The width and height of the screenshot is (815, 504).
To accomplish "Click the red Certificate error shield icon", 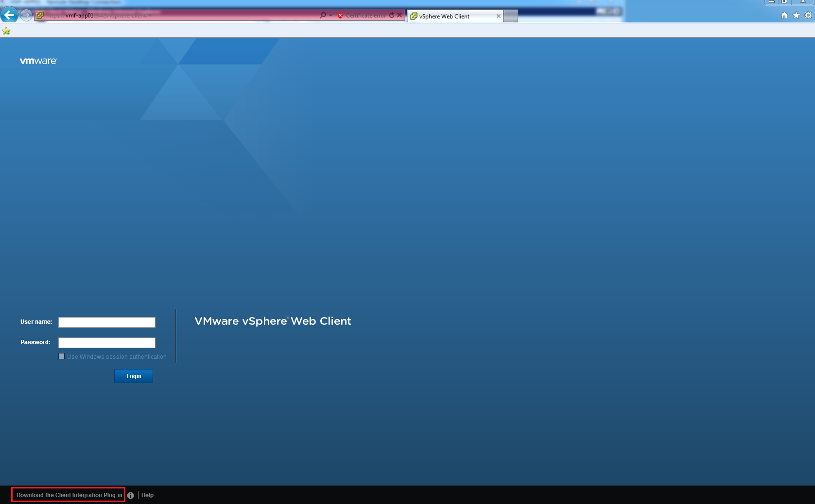I will click(340, 16).
